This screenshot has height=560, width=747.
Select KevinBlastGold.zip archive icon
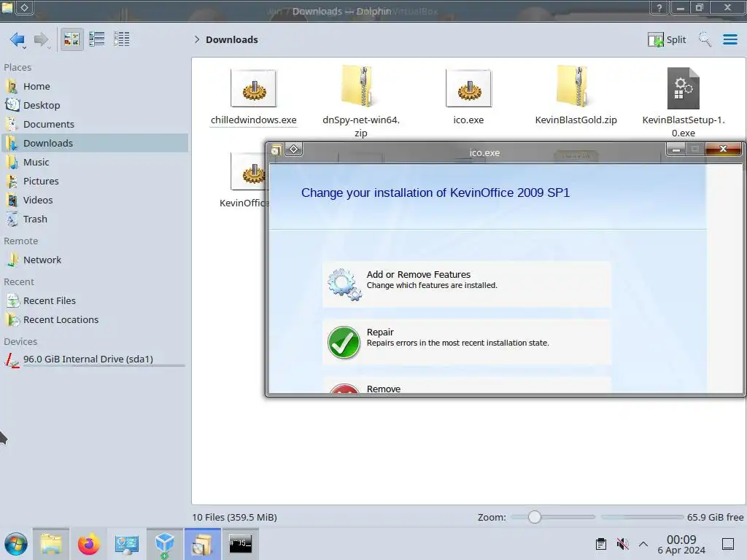pyautogui.click(x=576, y=86)
